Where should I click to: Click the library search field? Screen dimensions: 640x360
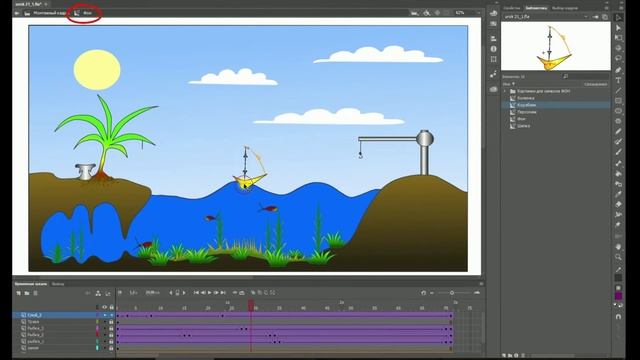coord(586,76)
